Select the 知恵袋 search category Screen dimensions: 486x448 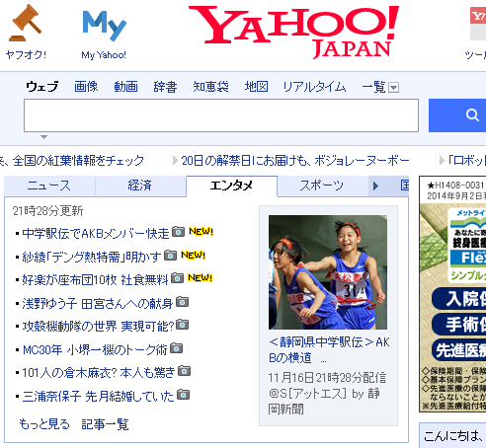(x=210, y=87)
